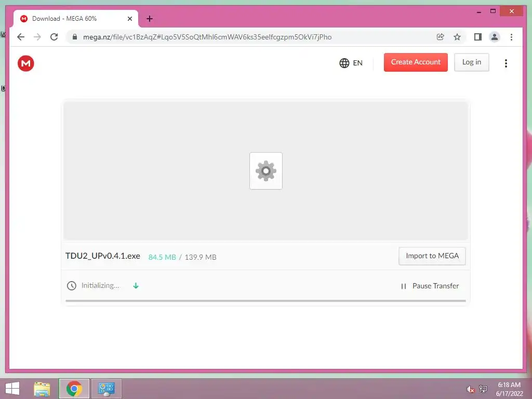Go back with the browser back arrow
The width and height of the screenshot is (532, 399).
coord(21,37)
